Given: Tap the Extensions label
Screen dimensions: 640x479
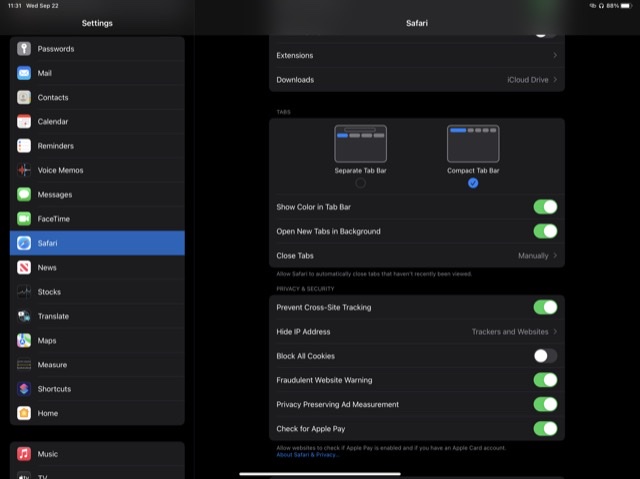Looking at the screenshot, I should pyautogui.click(x=295, y=55).
